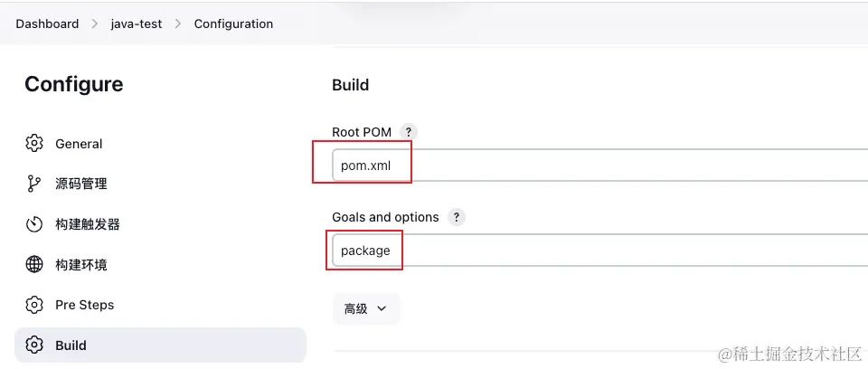This screenshot has height=369, width=868.
Task: Jump to the 源码管理 section label
Action: click(81, 184)
